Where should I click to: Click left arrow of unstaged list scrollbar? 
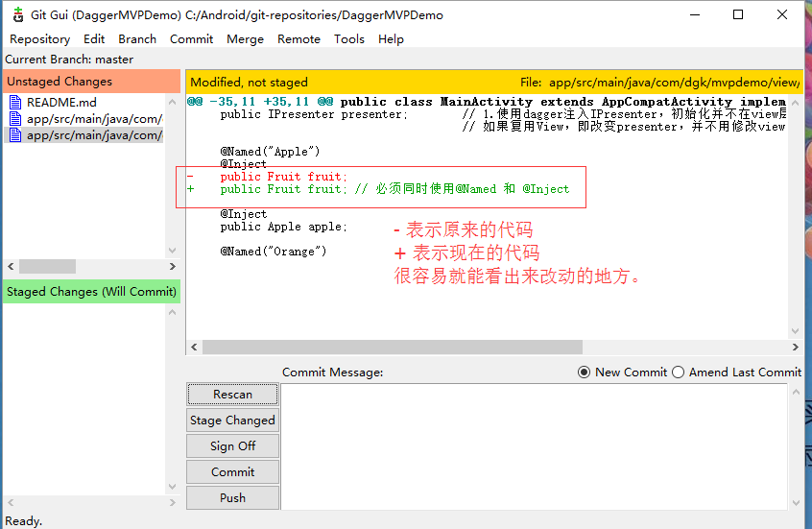tap(11, 266)
